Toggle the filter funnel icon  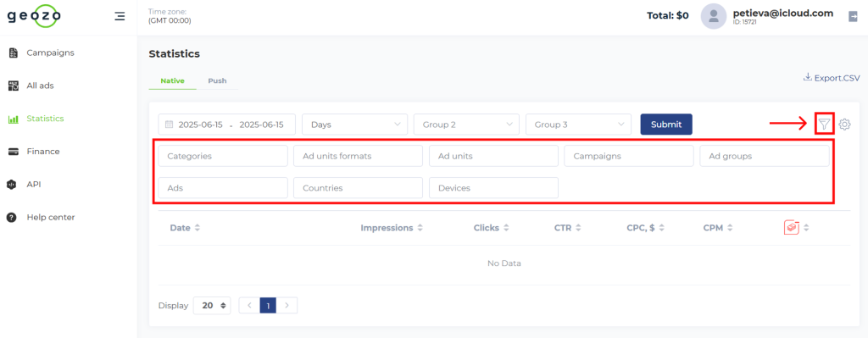(824, 125)
